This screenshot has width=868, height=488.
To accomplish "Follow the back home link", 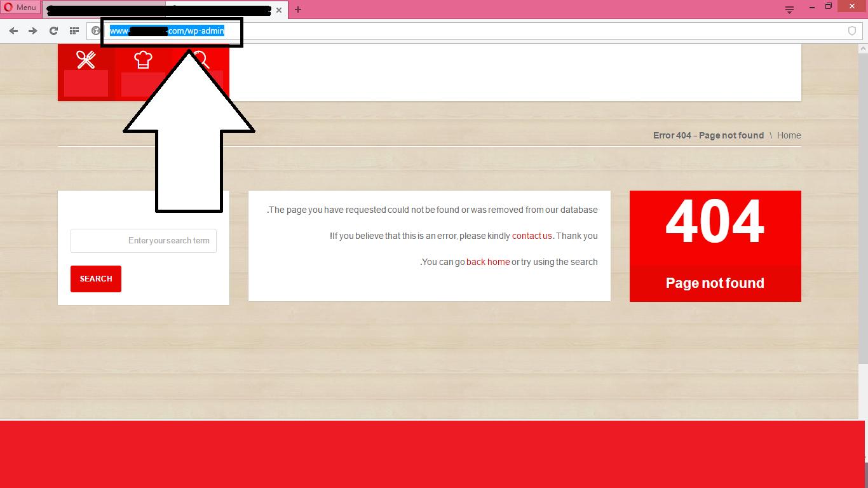I will [487, 262].
